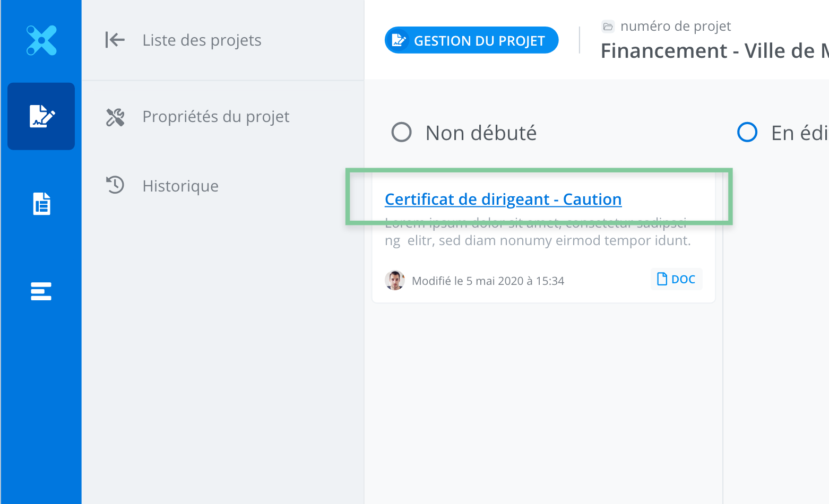Open the project signature editing section icon
Viewport: 829px width, 504px height.
coord(41,116)
